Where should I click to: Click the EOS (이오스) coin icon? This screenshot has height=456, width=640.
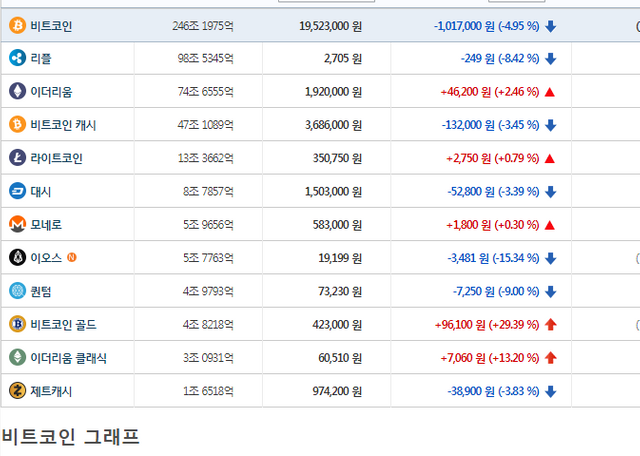click(17, 258)
